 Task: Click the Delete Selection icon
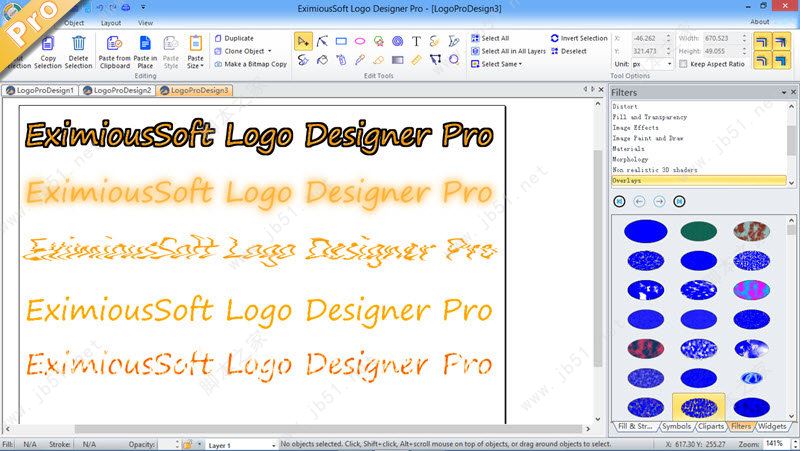(x=79, y=50)
